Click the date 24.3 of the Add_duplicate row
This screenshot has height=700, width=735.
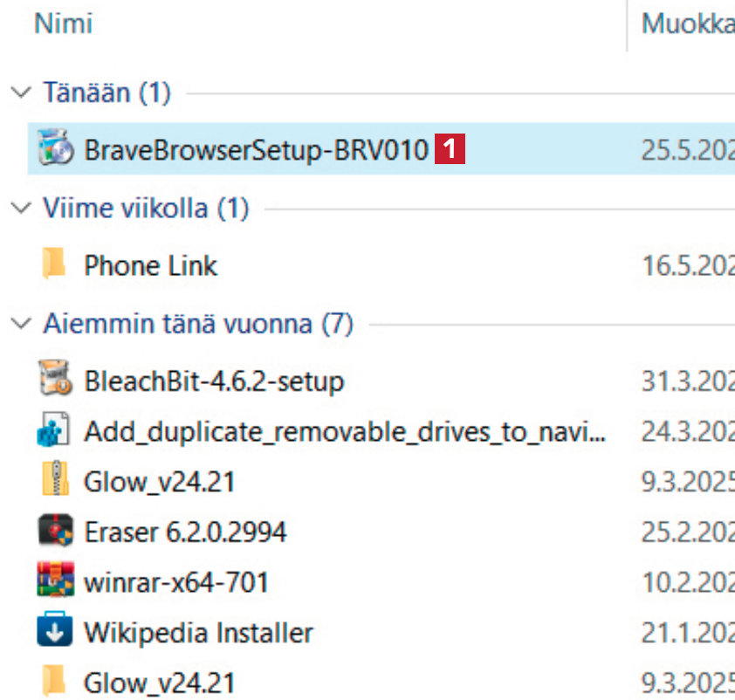coord(688,431)
